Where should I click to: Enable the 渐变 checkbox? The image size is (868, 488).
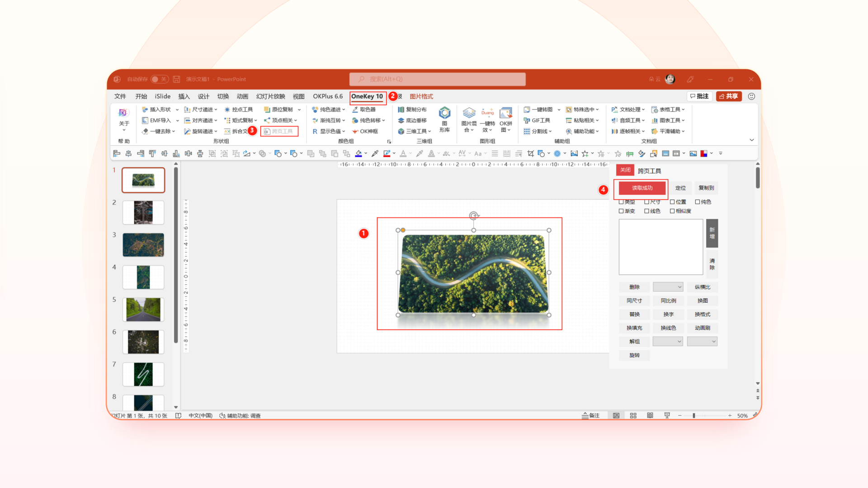[x=621, y=211]
